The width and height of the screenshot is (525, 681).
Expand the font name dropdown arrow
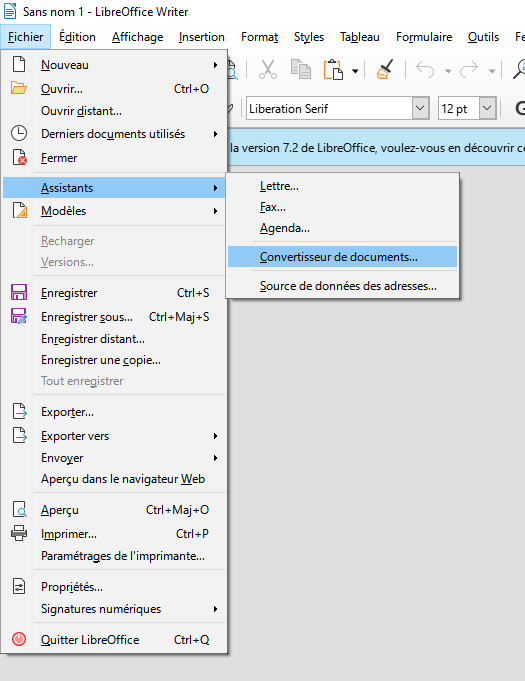click(420, 108)
